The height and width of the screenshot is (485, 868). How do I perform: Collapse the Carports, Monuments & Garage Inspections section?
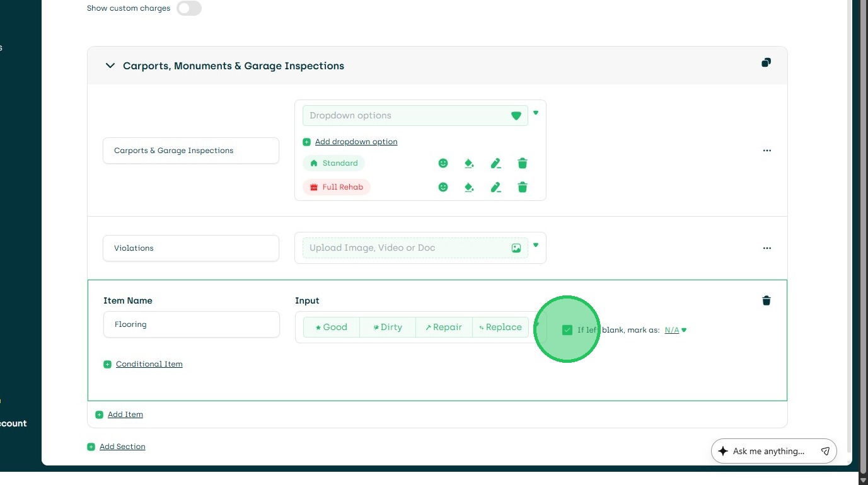[x=110, y=66]
